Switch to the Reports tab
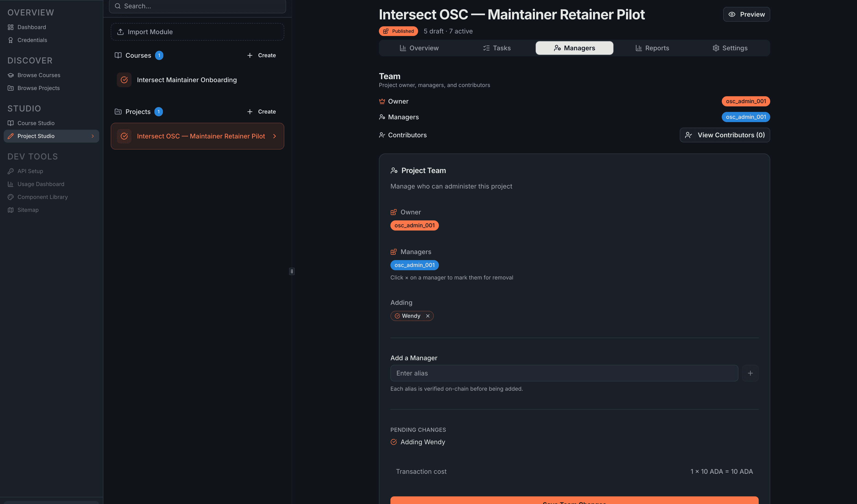The image size is (857, 504). [652, 48]
